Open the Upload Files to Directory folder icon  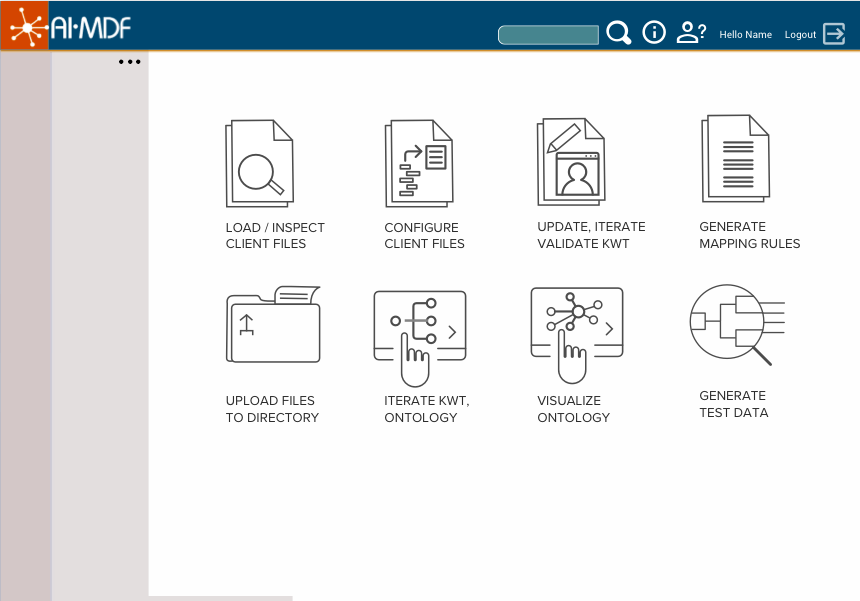[273, 324]
